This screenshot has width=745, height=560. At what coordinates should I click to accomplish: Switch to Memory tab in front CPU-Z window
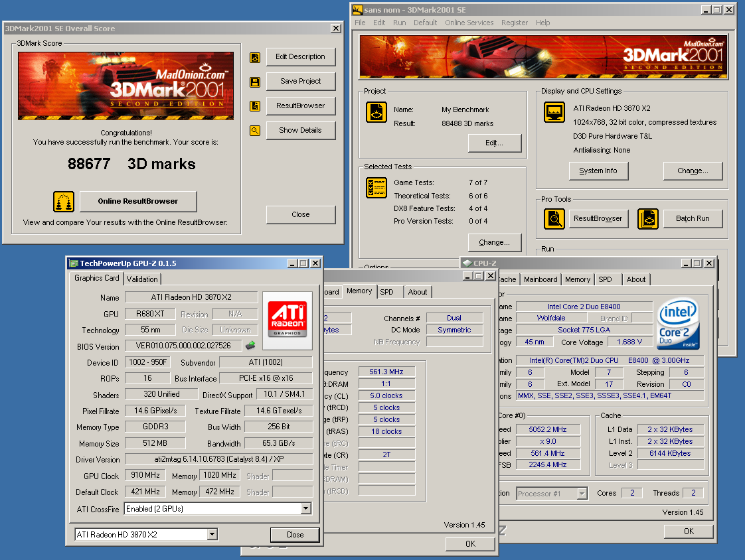(578, 279)
